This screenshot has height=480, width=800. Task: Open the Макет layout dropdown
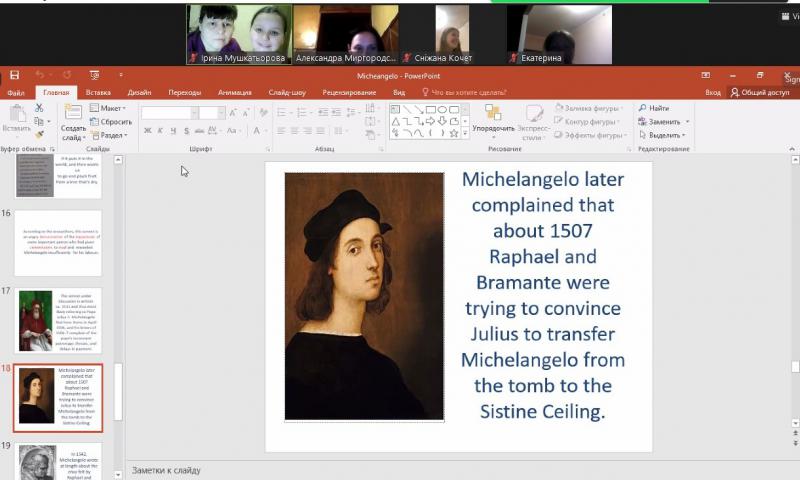108,108
